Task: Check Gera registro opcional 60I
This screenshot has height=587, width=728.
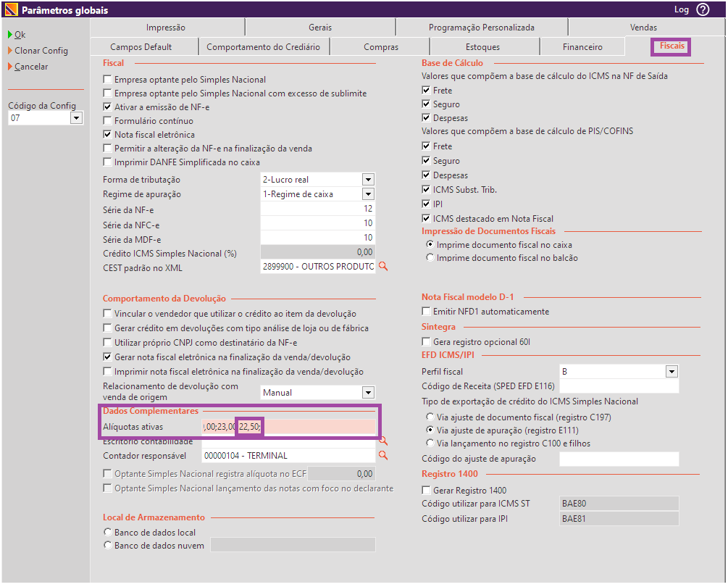Action: [x=426, y=342]
